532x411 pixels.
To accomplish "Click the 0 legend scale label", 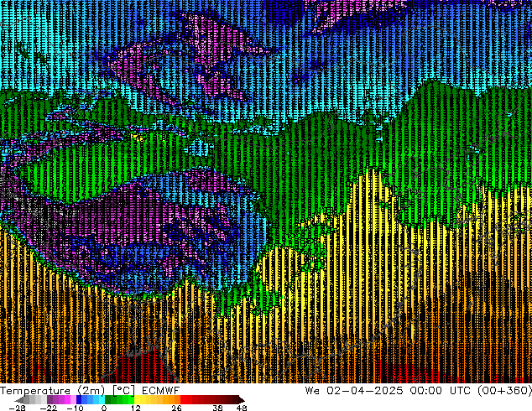I will click(104, 408).
